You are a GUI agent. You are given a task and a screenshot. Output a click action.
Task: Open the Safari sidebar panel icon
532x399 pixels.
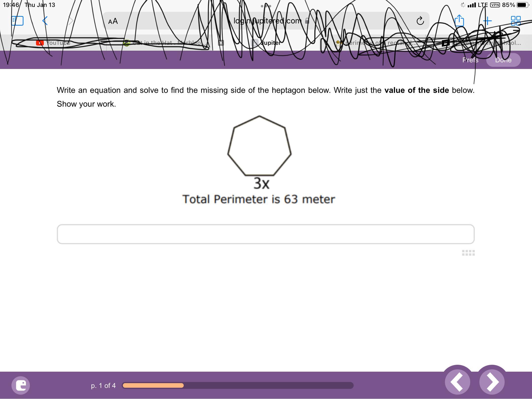pyautogui.click(x=17, y=21)
